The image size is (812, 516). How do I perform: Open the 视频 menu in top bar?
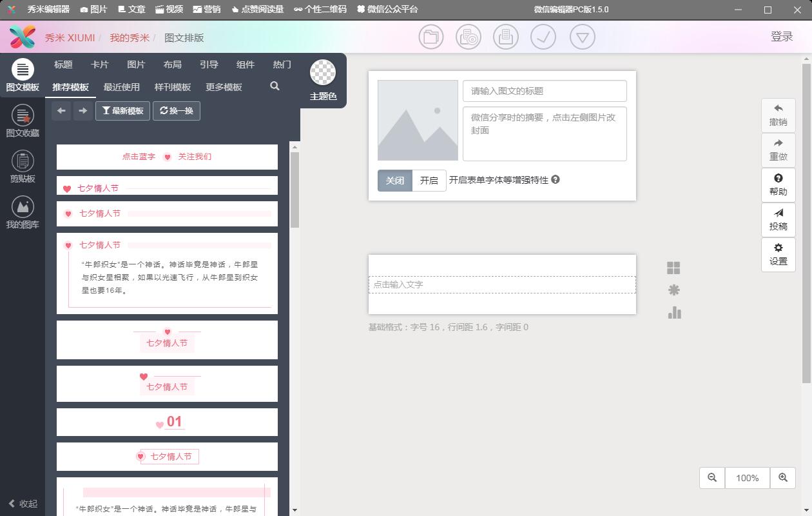(169, 9)
